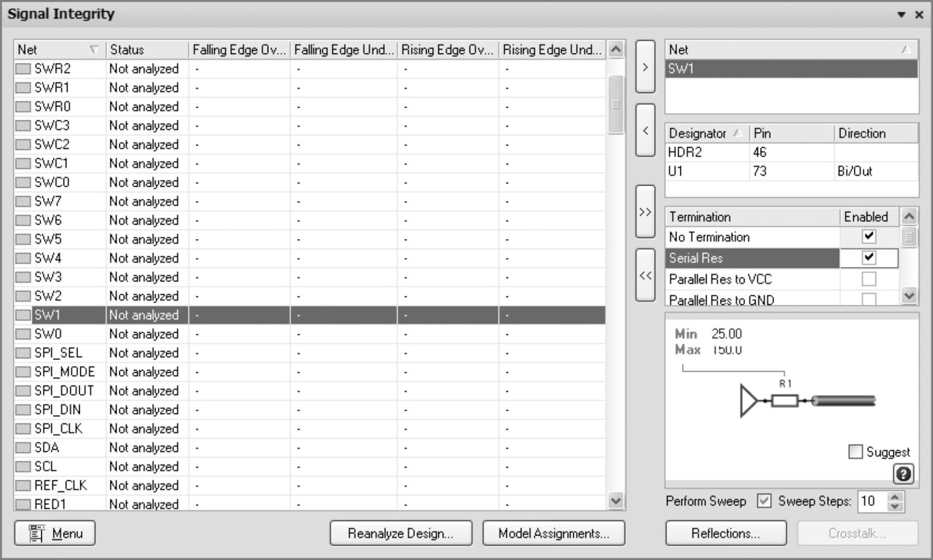Click the single right arrow add-net button
Screen dimensions: 933x560
pyautogui.click(x=645, y=67)
